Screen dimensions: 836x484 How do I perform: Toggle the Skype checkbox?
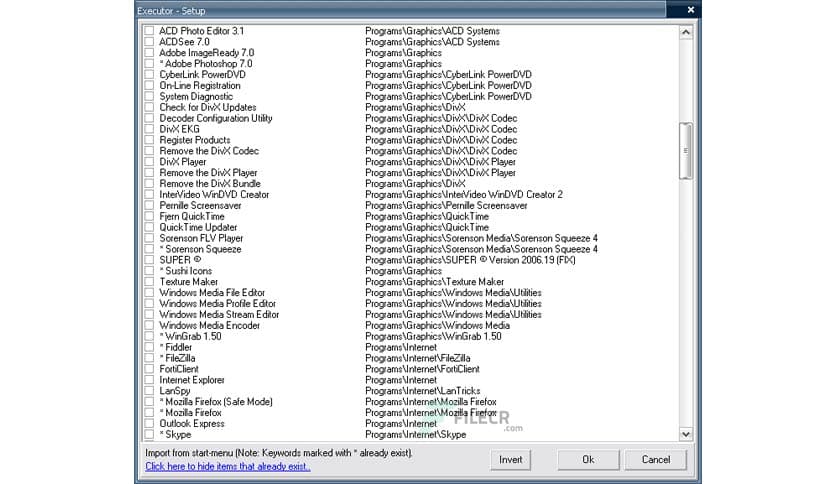[149, 434]
